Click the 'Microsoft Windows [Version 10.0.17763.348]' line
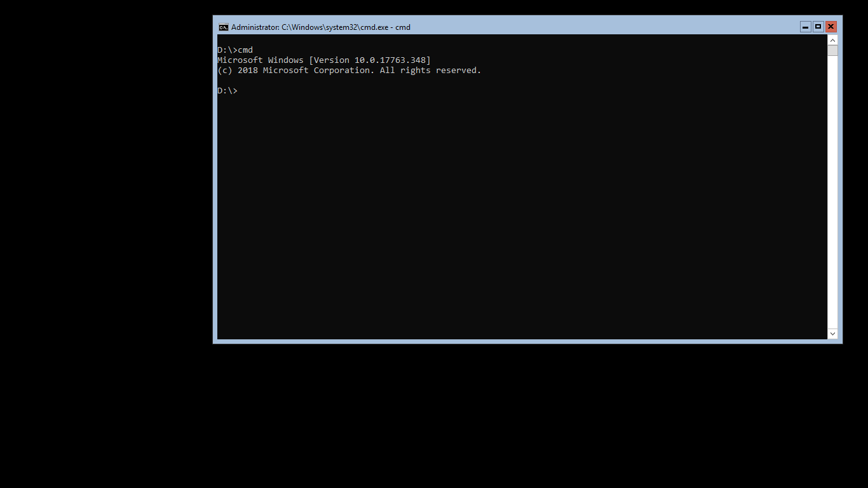This screenshot has width=868, height=488. pyautogui.click(x=324, y=60)
